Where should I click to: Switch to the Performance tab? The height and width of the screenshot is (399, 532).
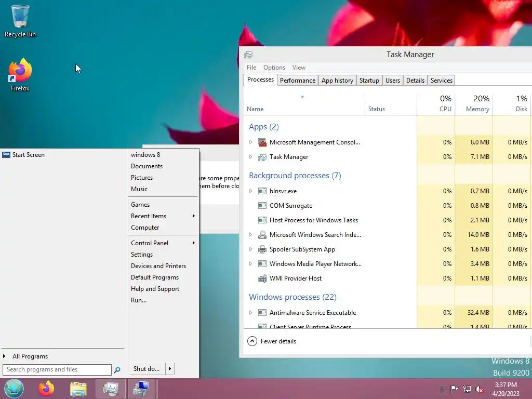coord(298,81)
